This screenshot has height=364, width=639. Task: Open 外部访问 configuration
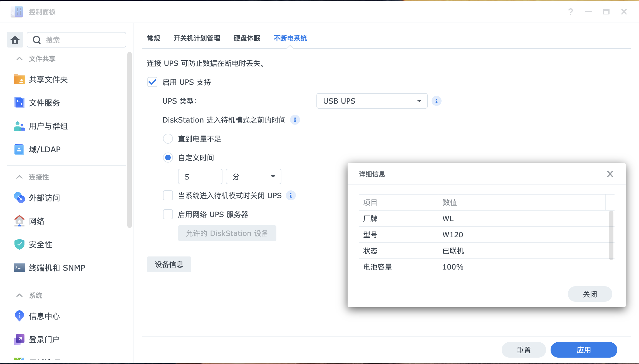(44, 198)
